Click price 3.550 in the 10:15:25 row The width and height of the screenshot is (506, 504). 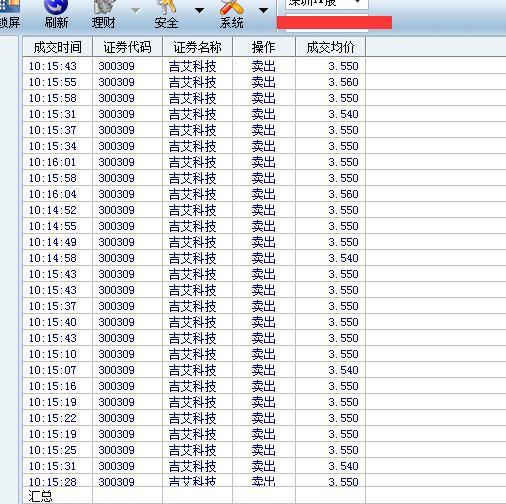[x=343, y=450]
